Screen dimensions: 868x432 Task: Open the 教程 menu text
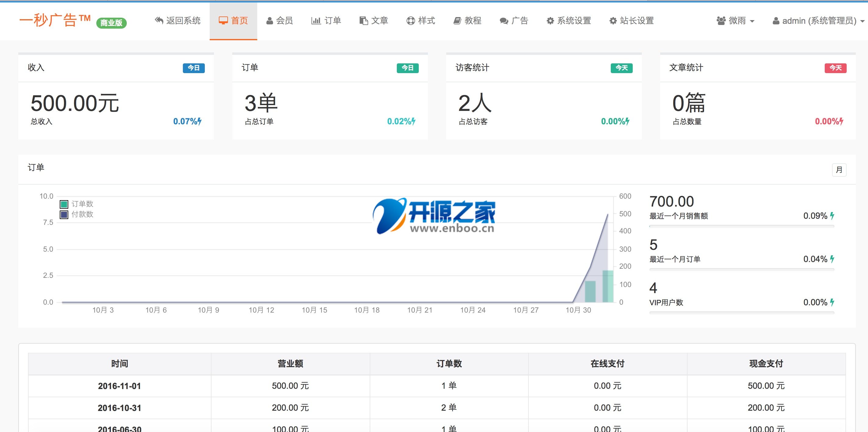pos(473,20)
